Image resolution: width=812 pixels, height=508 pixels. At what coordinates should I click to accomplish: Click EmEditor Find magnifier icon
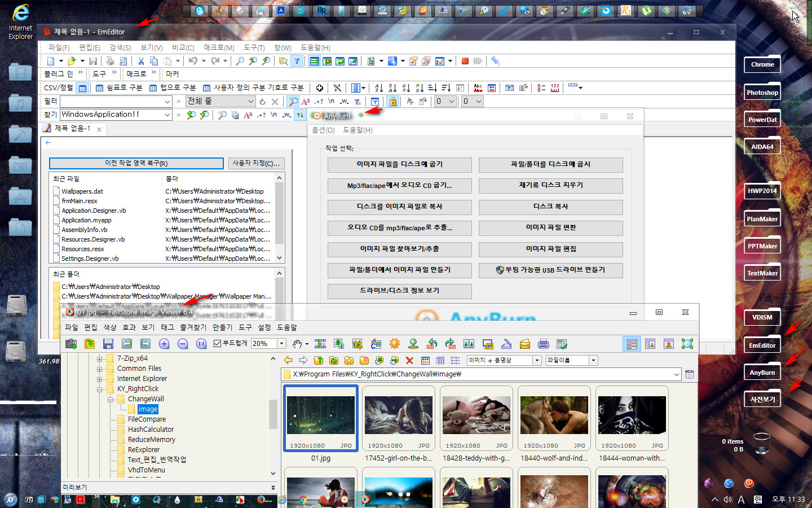pyautogui.click(x=240, y=61)
